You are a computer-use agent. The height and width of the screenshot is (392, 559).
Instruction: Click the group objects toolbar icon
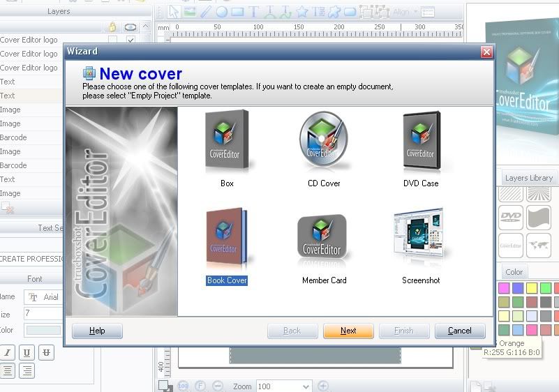[366, 12]
